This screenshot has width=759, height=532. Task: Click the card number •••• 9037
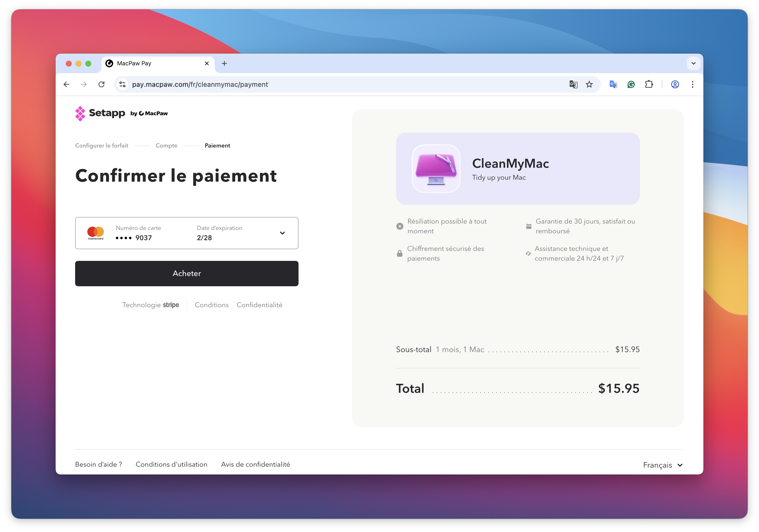134,237
